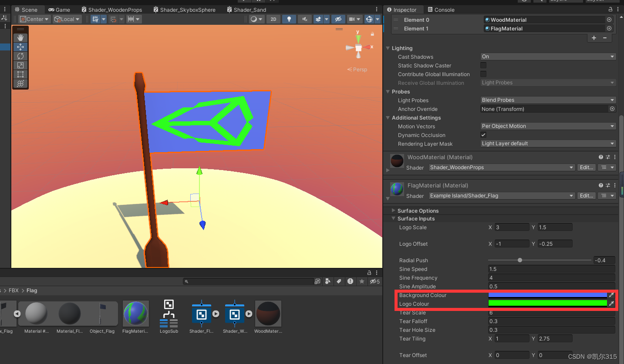Open FlagMaterial help icon
This screenshot has width=624, height=364.
point(601,185)
